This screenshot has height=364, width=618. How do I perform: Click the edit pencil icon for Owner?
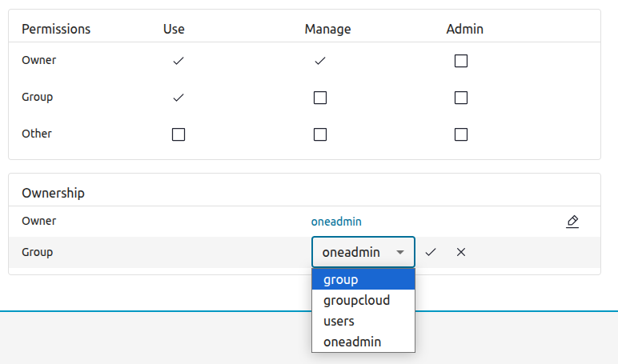point(572,222)
